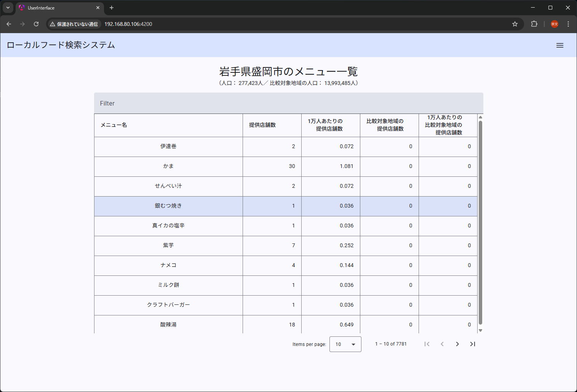Open Chrome three-dot menu
The image size is (577, 392).
[568, 24]
